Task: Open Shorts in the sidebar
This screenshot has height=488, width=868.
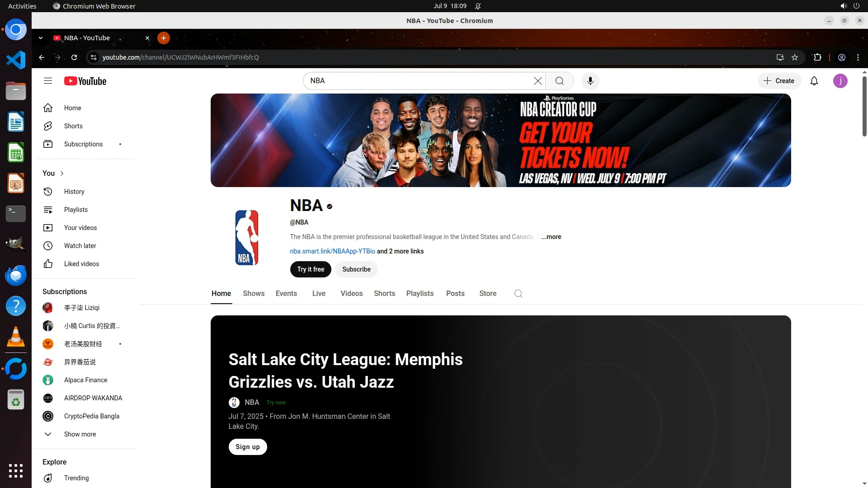Action: [x=73, y=126]
